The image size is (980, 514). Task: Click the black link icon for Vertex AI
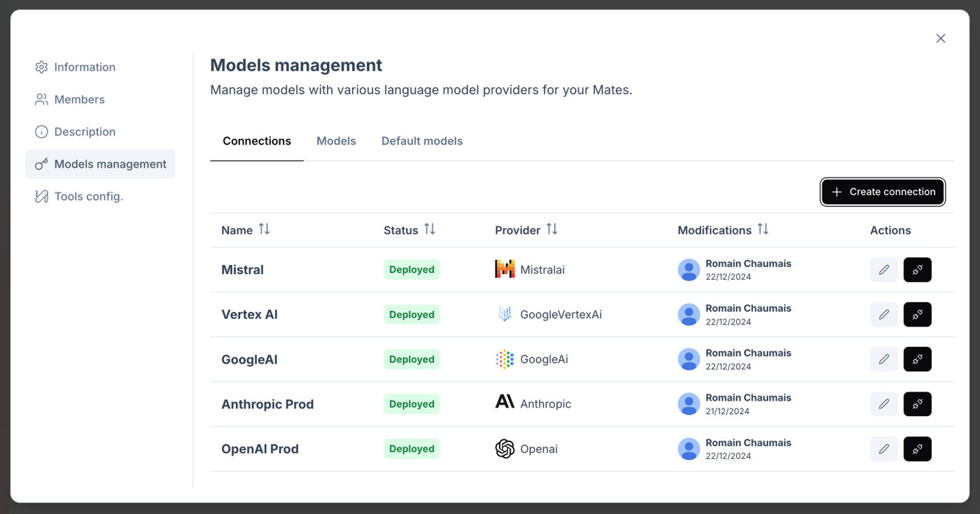tap(917, 315)
